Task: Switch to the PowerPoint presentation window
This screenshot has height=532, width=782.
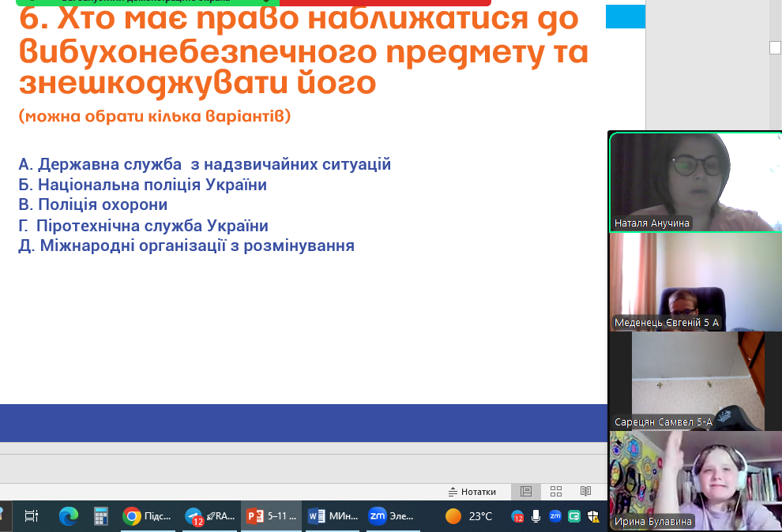Action: pos(272,516)
